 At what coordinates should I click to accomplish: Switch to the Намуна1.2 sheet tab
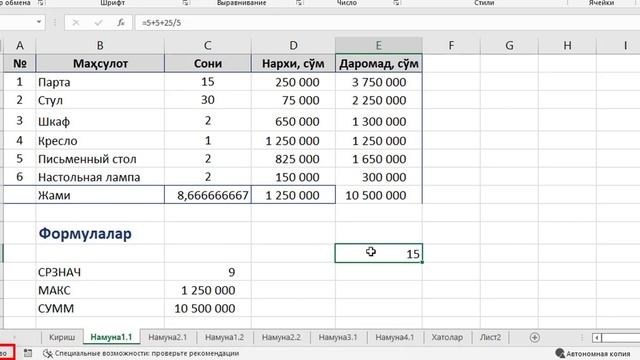224,337
